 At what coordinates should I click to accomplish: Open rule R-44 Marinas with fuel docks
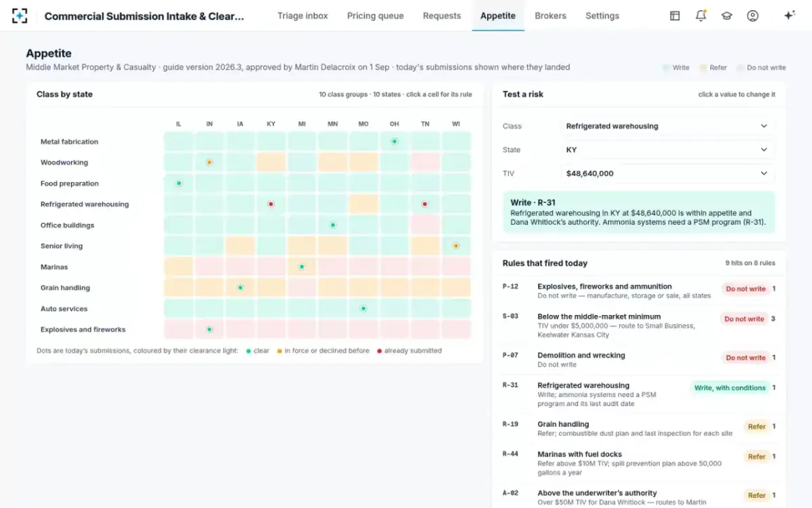tap(639, 463)
